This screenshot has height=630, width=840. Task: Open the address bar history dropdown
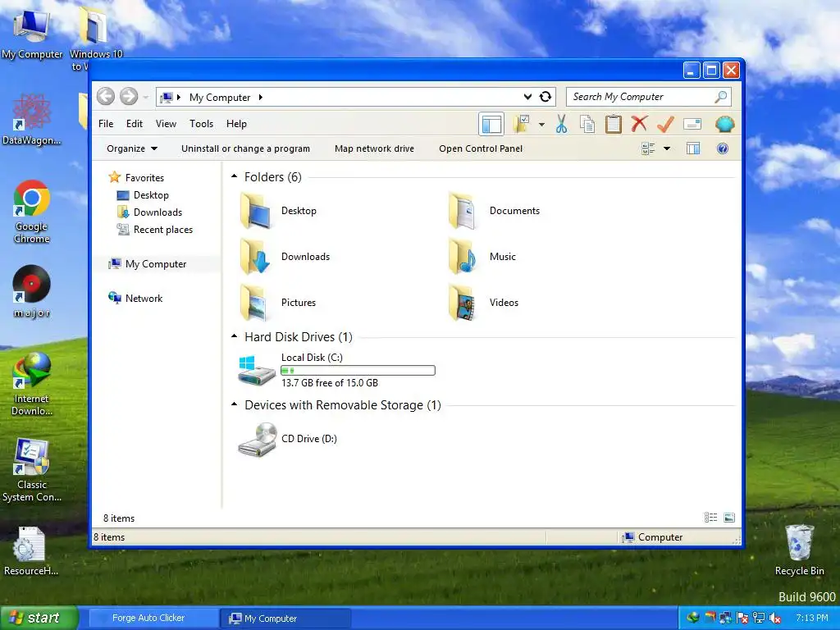point(527,97)
